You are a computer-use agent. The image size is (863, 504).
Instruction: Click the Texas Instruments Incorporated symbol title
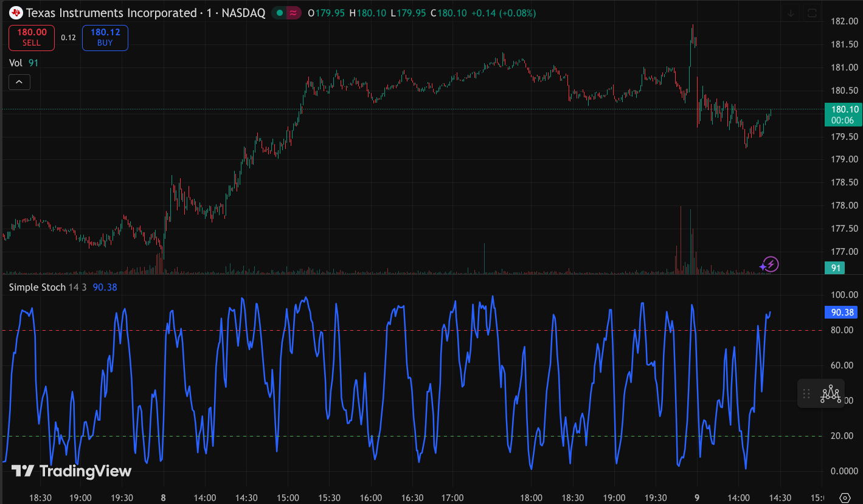tap(111, 13)
